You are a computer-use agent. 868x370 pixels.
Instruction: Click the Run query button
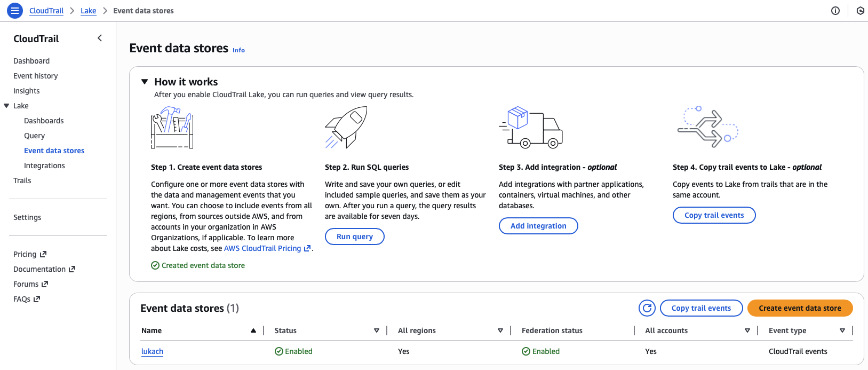[355, 237]
